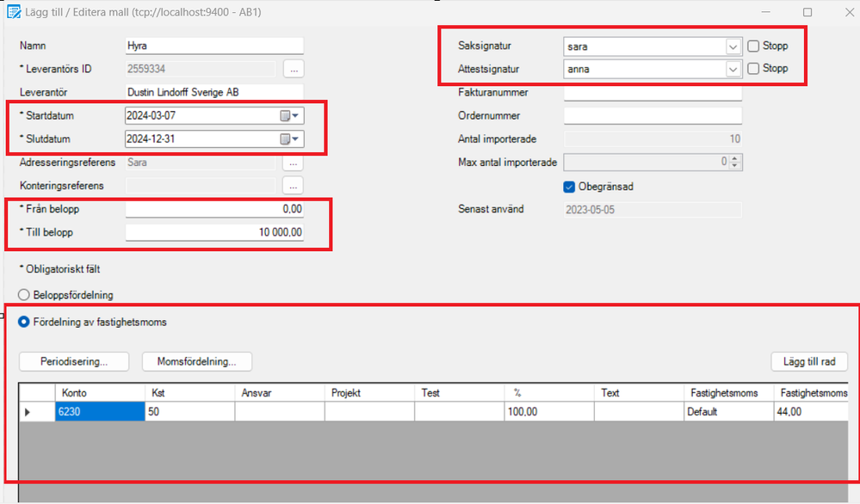Click the empty Text cell in row 6230
The height and width of the screenshot is (504, 860).
(639, 412)
